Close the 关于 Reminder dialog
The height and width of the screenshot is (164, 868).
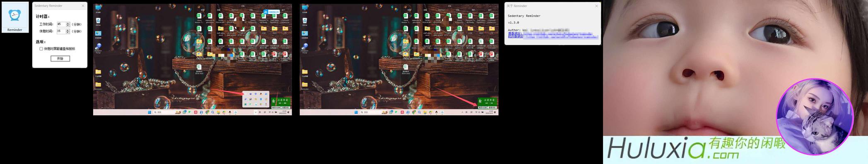tap(596, 6)
